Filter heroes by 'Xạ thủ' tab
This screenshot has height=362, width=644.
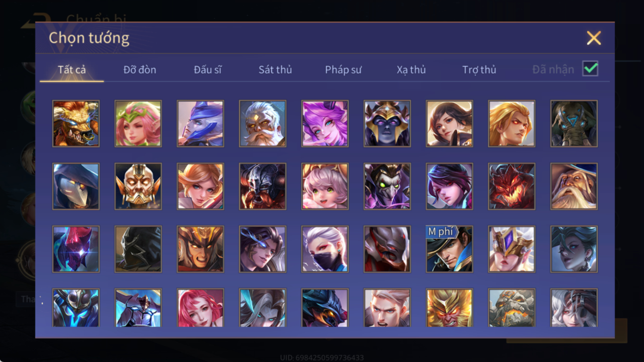pyautogui.click(x=411, y=70)
